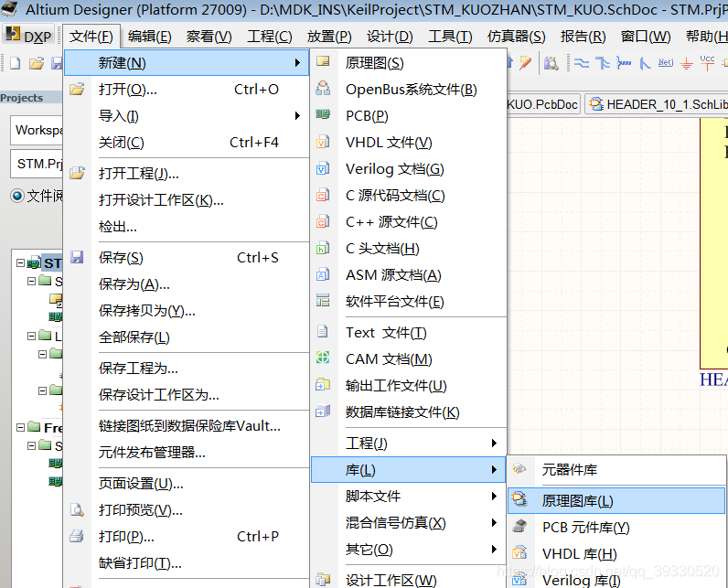The image size is (728, 588).
Task: Select the place wire toolbar icon
Action: click(582, 63)
